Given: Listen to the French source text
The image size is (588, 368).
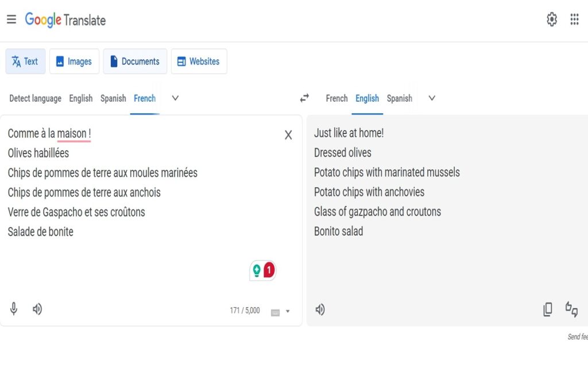Looking at the screenshot, I should [x=37, y=309].
